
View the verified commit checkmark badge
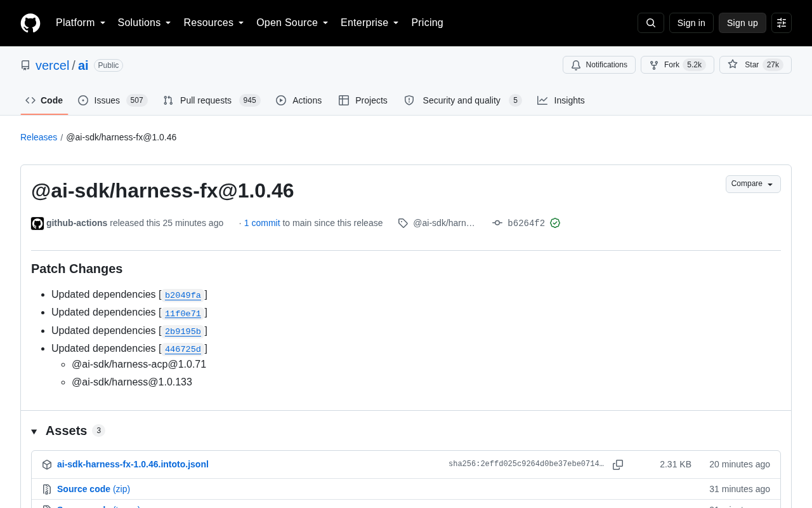pyautogui.click(x=555, y=223)
